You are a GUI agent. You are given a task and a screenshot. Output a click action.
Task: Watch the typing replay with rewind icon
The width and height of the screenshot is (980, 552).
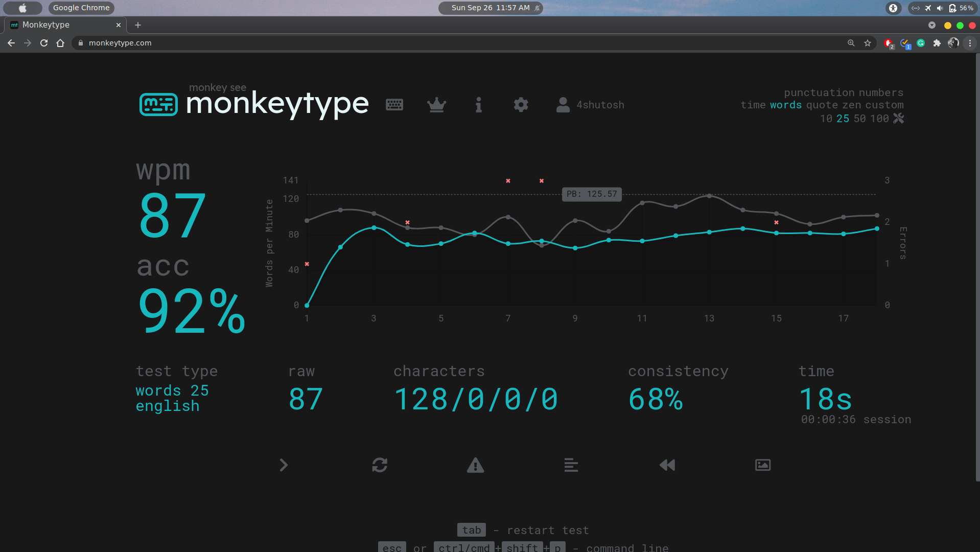pos(666,465)
